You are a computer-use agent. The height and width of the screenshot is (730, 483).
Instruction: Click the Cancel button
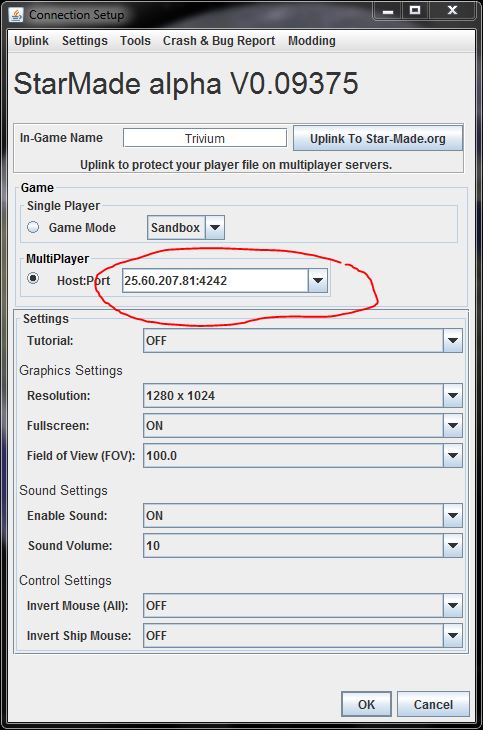point(433,704)
